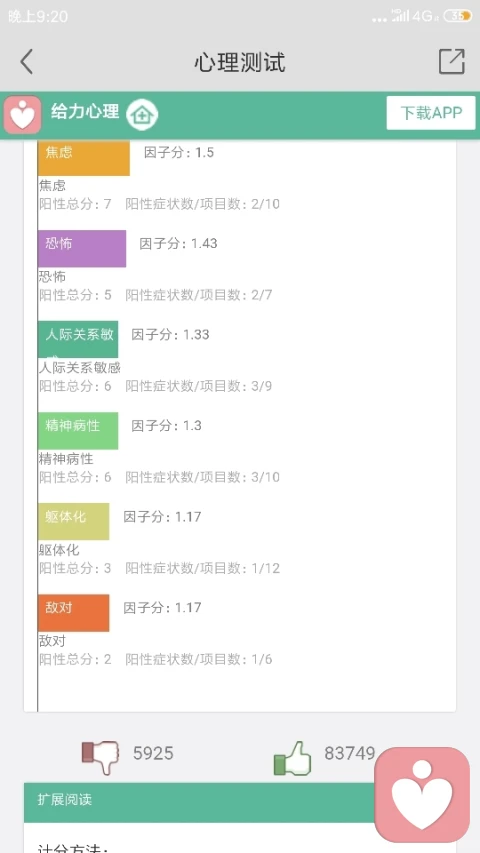
Task: Tap the 83749 like count
Action: (x=350, y=753)
